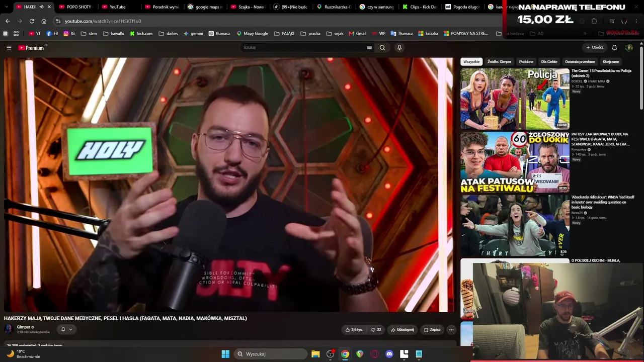
Task: Select the Ostatnio przesłane filter chip
Action: coord(580,62)
